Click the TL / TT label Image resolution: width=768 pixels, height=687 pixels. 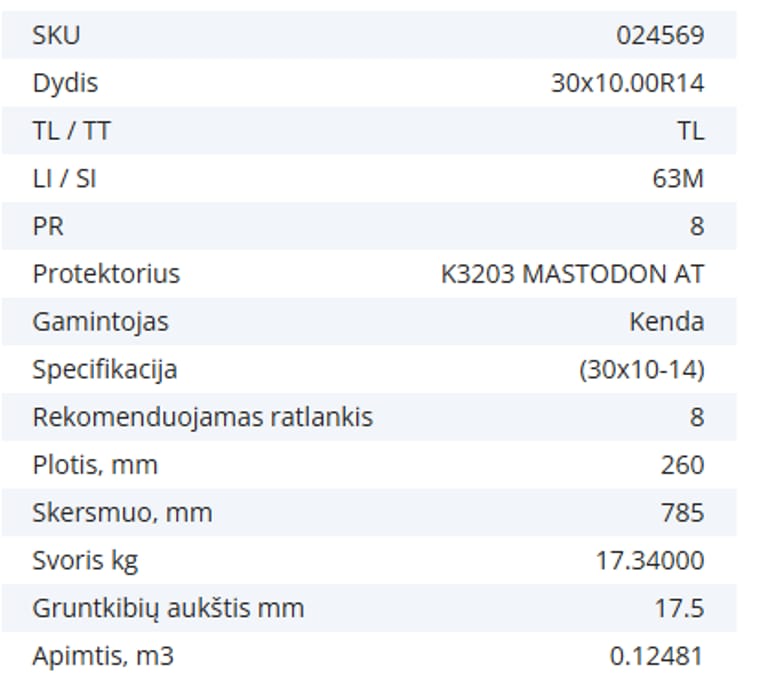[x=71, y=131]
